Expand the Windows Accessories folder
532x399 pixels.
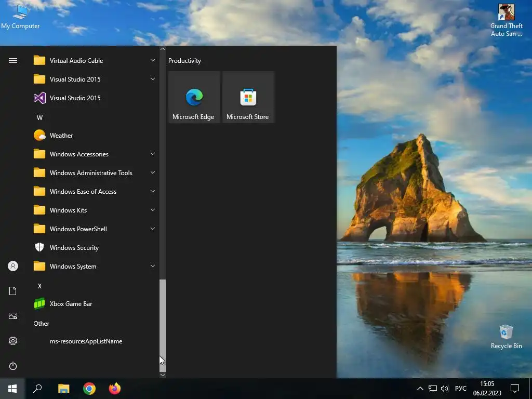pyautogui.click(x=95, y=154)
